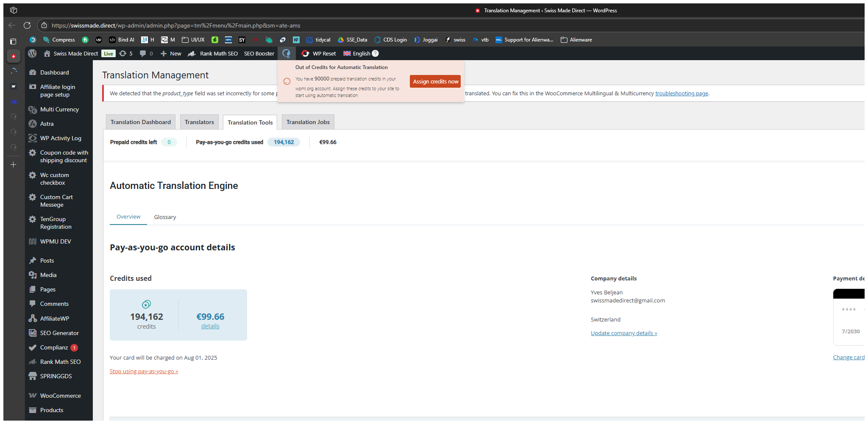The width and height of the screenshot is (868, 424).
Task: Open the English language switcher
Action: coord(357,53)
